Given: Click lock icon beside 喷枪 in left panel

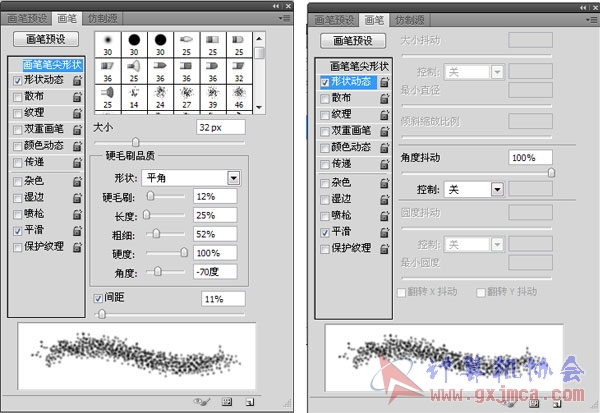Looking at the screenshot, I should [x=77, y=214].
